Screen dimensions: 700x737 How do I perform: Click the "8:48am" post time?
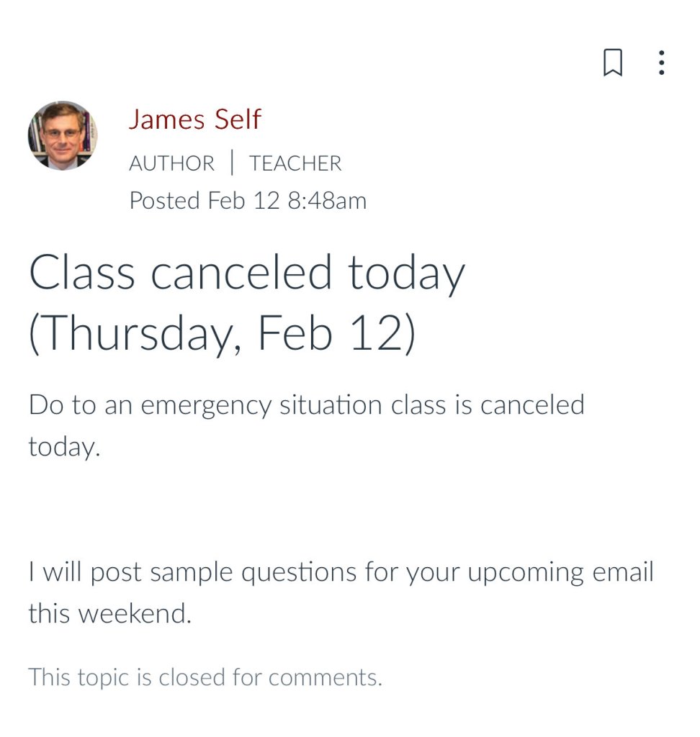coord(327,200)
